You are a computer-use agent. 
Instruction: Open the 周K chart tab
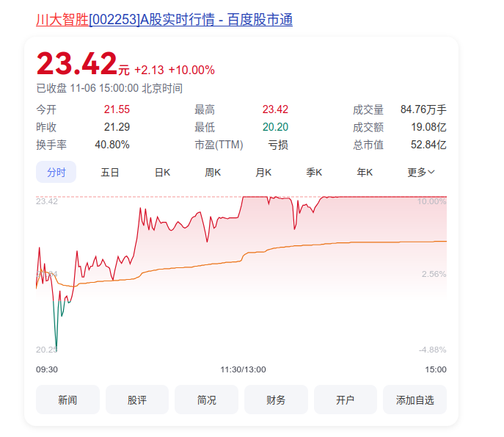(x=213, y=173)
